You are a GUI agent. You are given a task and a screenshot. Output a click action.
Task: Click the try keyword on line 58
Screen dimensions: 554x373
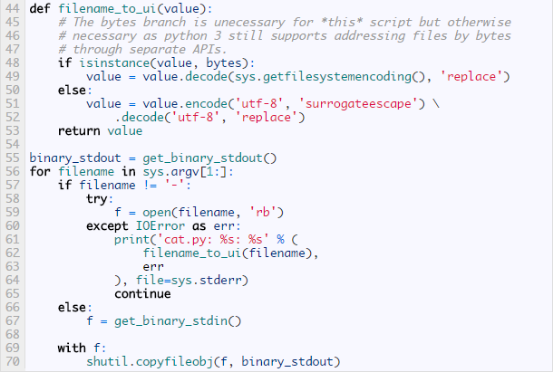(x=96, y=199)
